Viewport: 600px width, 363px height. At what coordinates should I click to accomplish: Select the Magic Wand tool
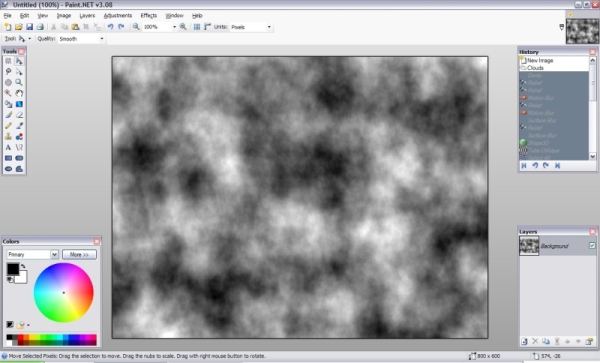click(8, 93)
